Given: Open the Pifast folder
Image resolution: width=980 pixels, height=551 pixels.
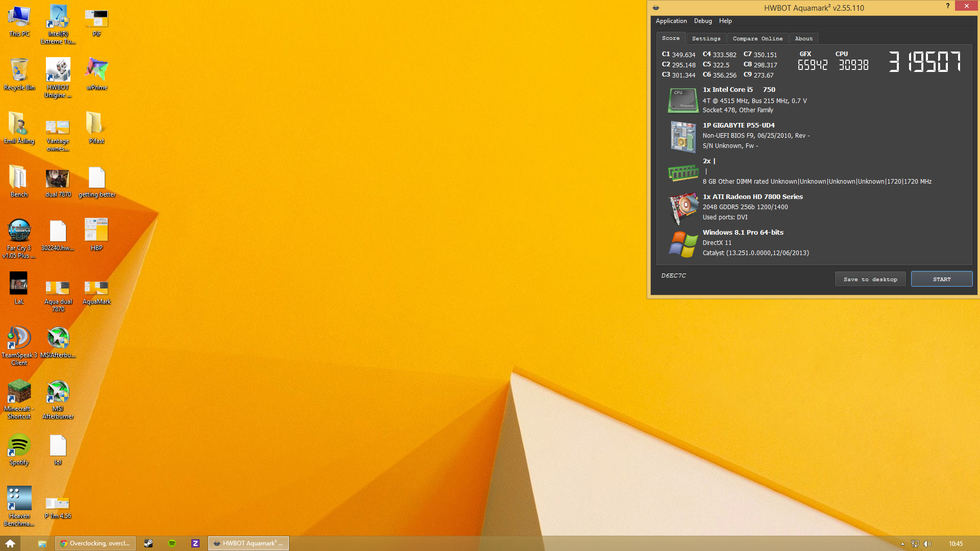Looking at the screenshot, I should pos(96,128).
